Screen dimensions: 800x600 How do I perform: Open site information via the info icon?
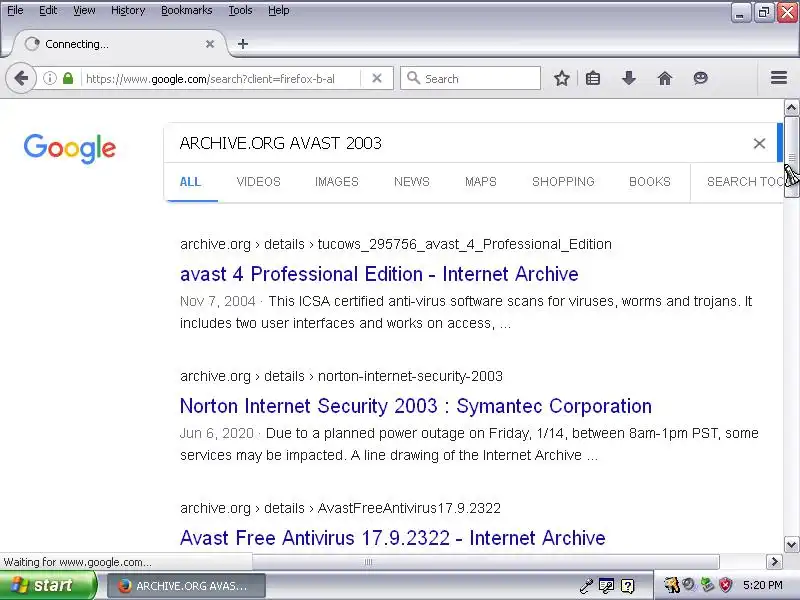coord(49,78)
